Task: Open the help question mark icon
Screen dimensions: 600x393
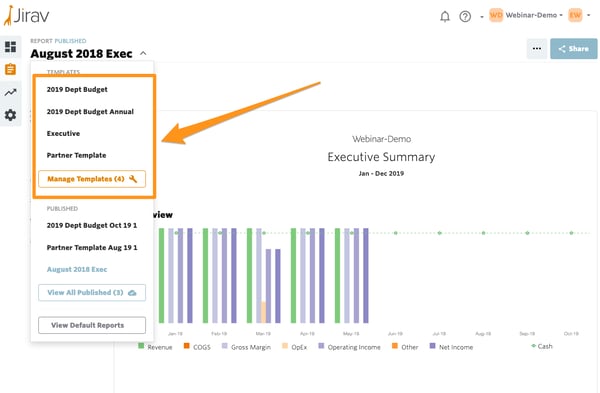Action: point(465,16)
